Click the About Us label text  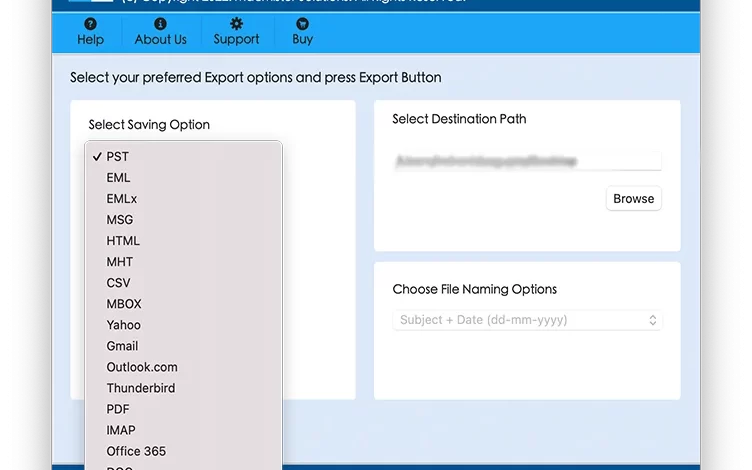pyautogui.click(x=160, y=39)
